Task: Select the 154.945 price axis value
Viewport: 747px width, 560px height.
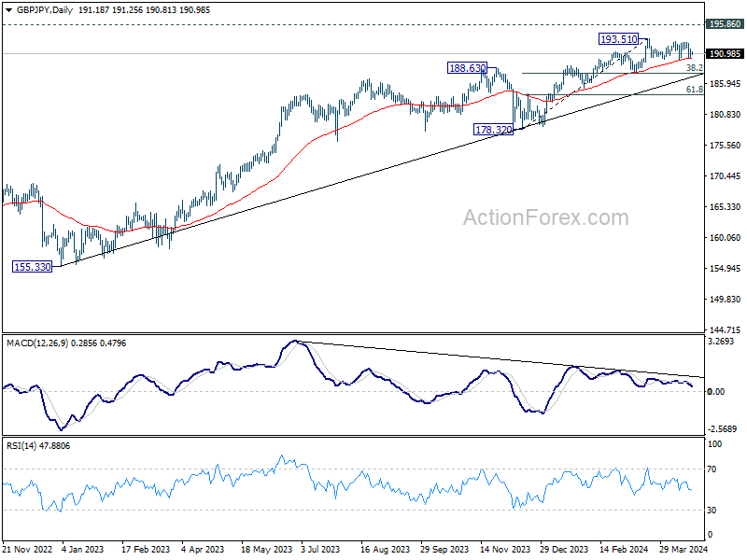Action: [x=726, y=269]
